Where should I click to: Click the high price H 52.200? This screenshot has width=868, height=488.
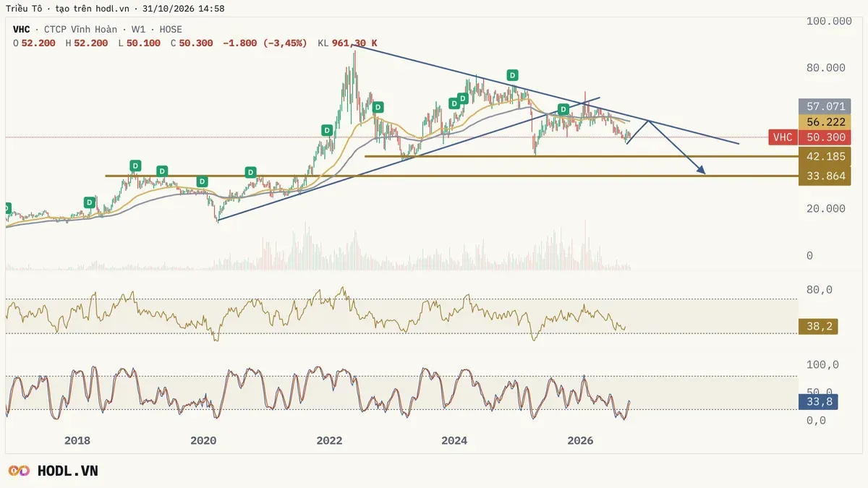pyautogui.click(x=86, y=43)
